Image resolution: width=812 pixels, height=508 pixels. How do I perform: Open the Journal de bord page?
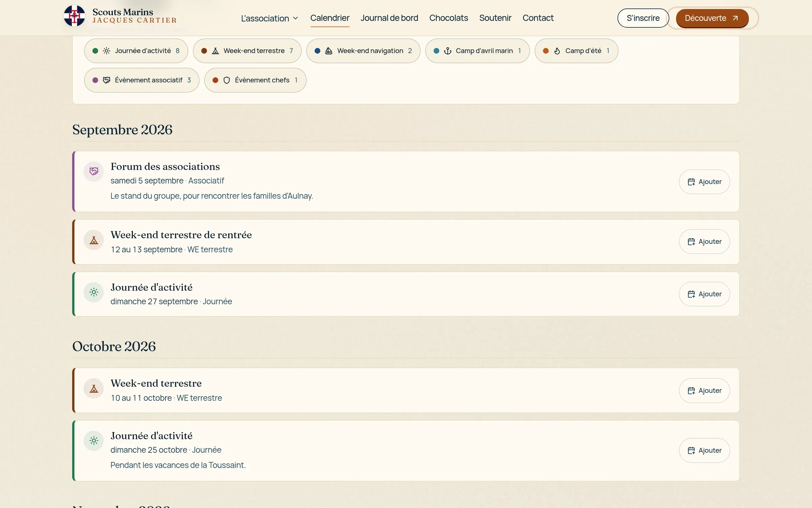(389, 18)
